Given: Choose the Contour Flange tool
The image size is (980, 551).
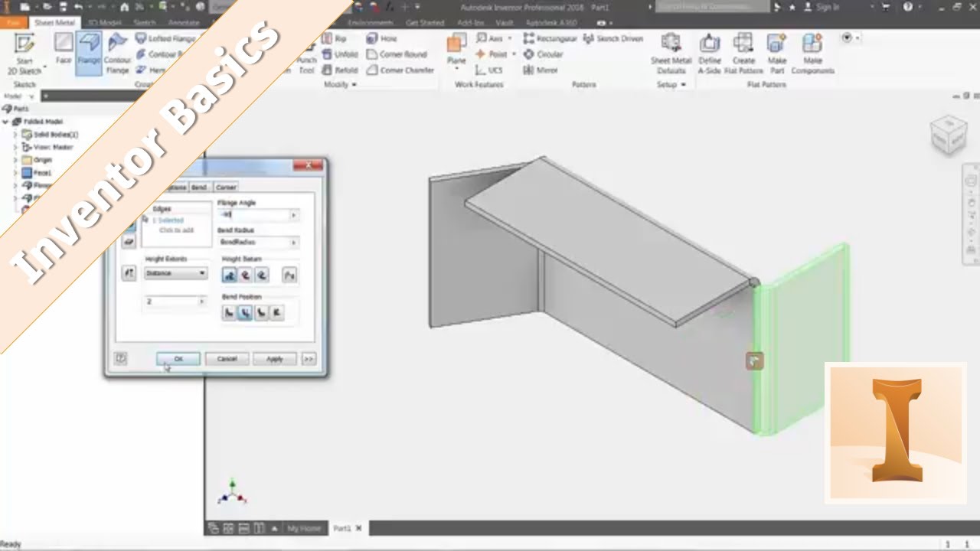Looking at the screenshot, I should 117,54.
